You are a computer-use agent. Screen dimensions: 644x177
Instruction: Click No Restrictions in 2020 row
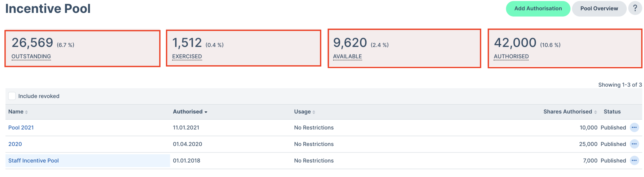pyautogui.click(x=314, y=144)
